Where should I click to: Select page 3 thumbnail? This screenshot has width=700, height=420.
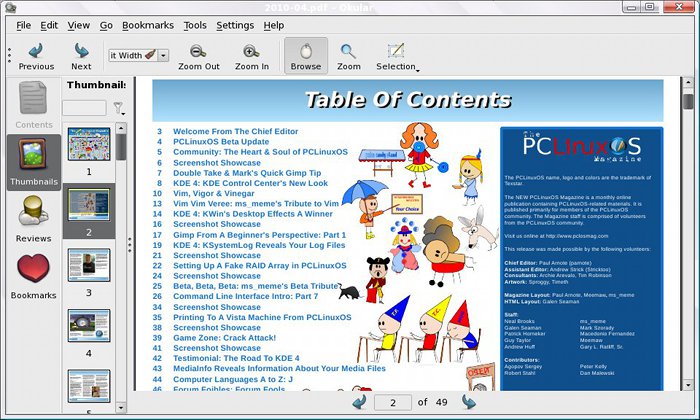[x=89, y=265]
